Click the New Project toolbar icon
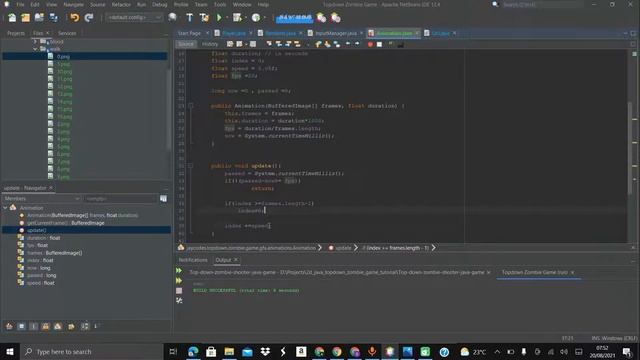Image resolution: width=640 pixels, height=360 pixels. [x=25, y=18]
